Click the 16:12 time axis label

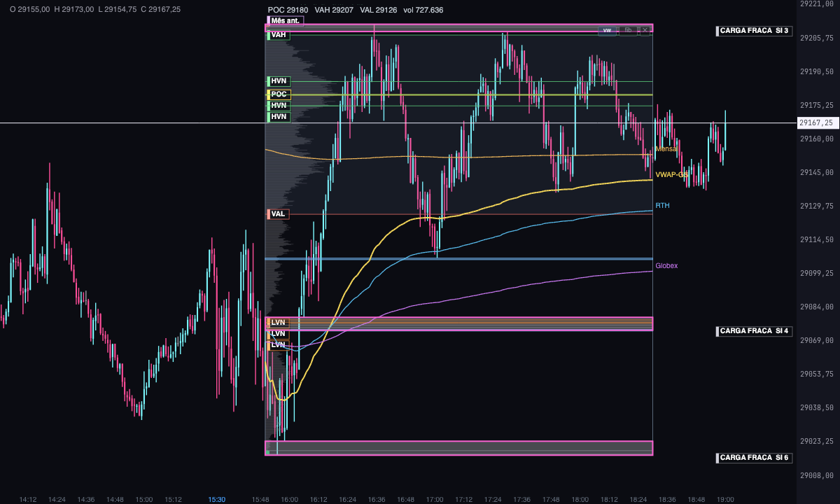pos(318,500)
